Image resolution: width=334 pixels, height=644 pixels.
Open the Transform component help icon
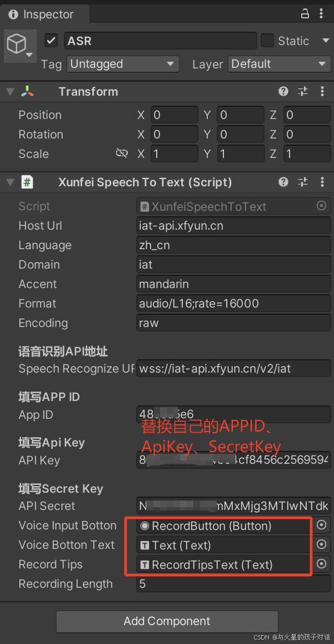[x=283, y=91]
